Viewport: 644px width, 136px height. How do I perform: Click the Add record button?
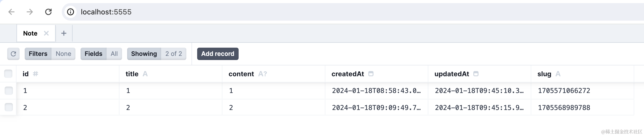pos(218,54)
